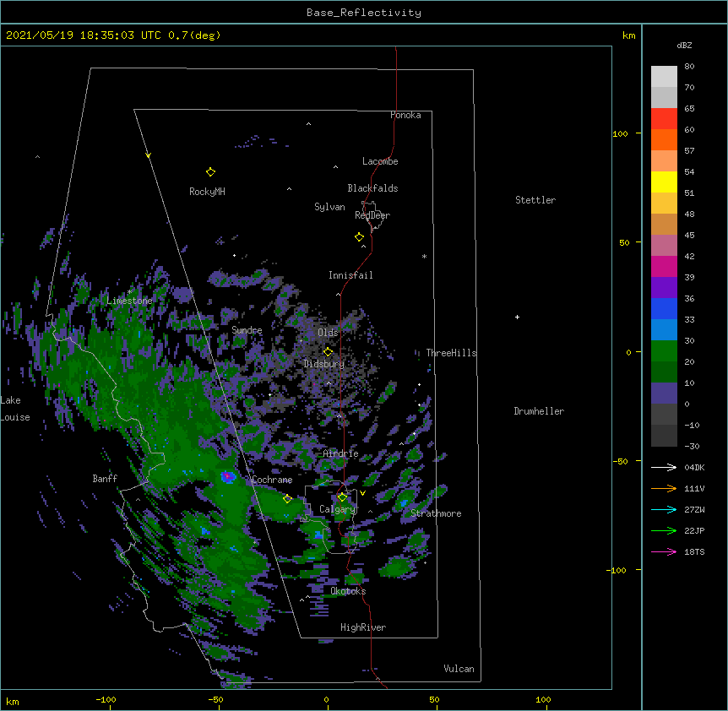Pick the purple 36-39 dBZ legend color
The width and height of the screenshot is (728, 711).
pos(664,288)
